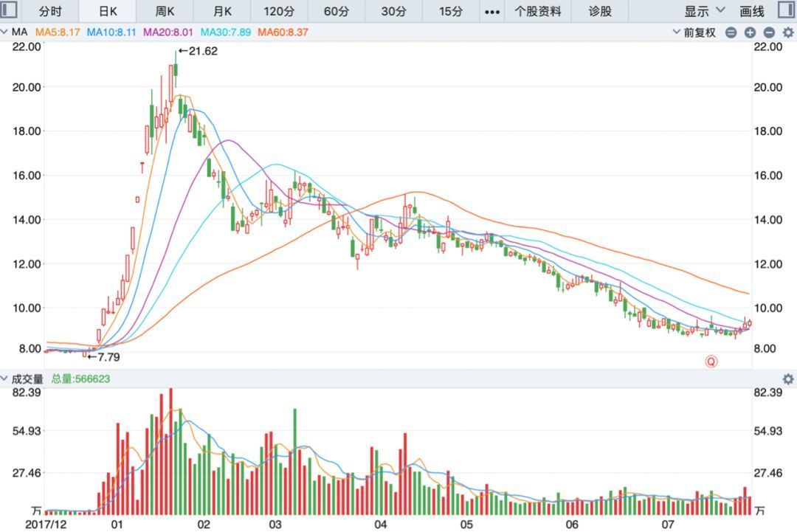Click the red Q marker on chart
797x532 pixels.
pyautogui.click(x=711, y=362)
